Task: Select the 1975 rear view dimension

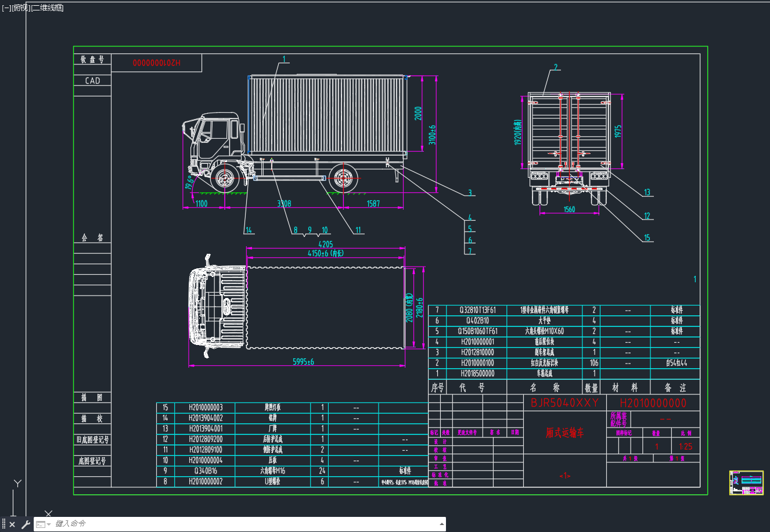Action: (x=618, y=131)
